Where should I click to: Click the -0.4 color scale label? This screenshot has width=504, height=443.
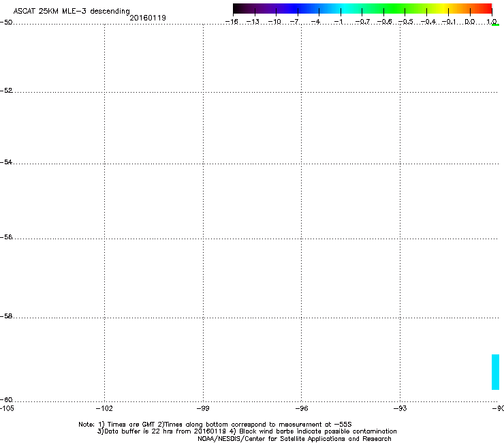[x=428, y=22]
